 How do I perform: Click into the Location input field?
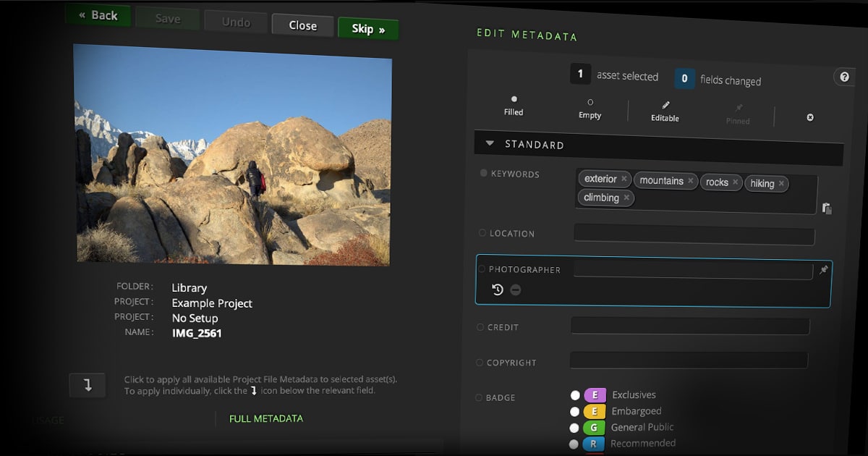pyautogui.click(x=694, y=235)
